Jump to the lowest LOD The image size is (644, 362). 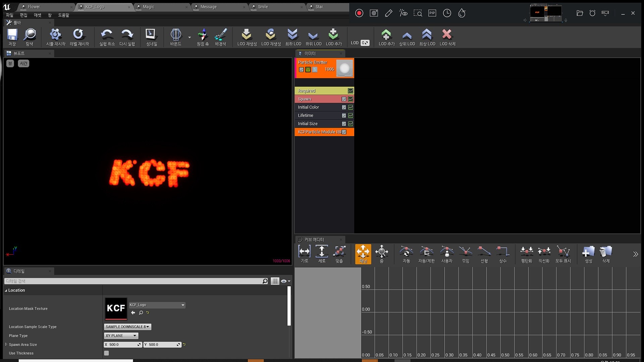pos(292,37)
